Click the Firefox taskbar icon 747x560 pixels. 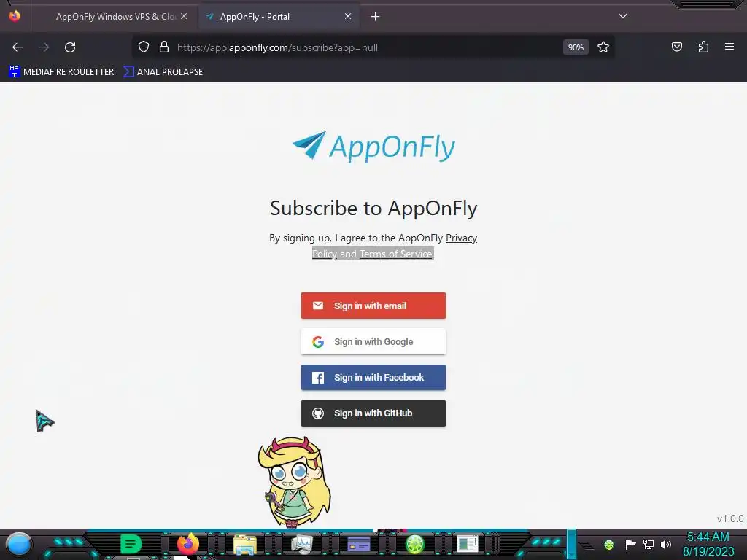tap(187, 544)
